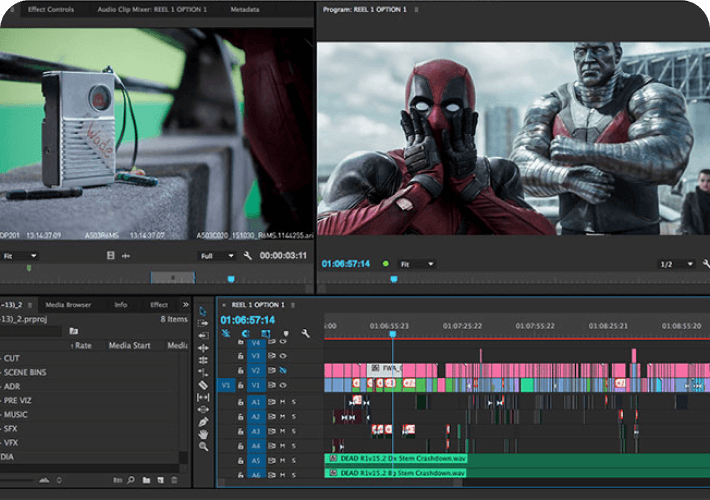Click the project search field
Image resolution: width=710 pixels, height=500 pixels.
click(31, 332)
